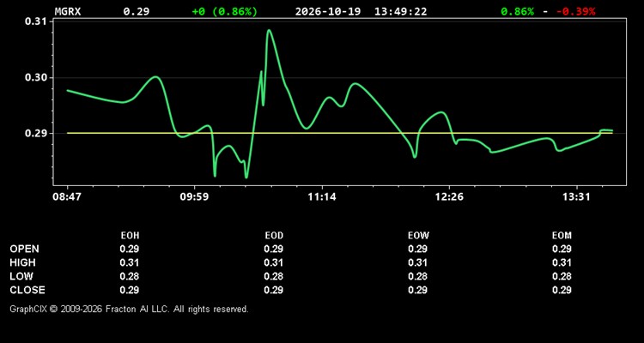The image size is (644, 343).
Task: Click the OPEN row label
Action: pyautogui.click(x=25, y=249)
